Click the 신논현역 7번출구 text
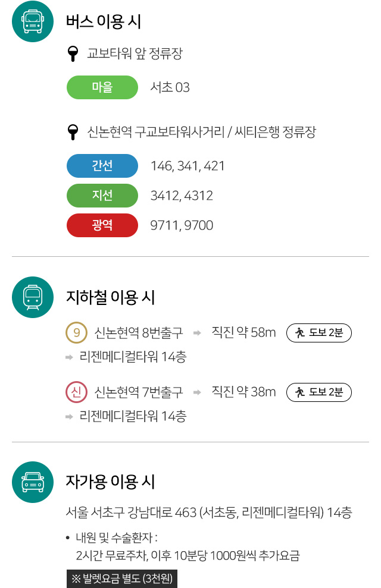Viewport: 381px width, 588px height. (139, 392)
